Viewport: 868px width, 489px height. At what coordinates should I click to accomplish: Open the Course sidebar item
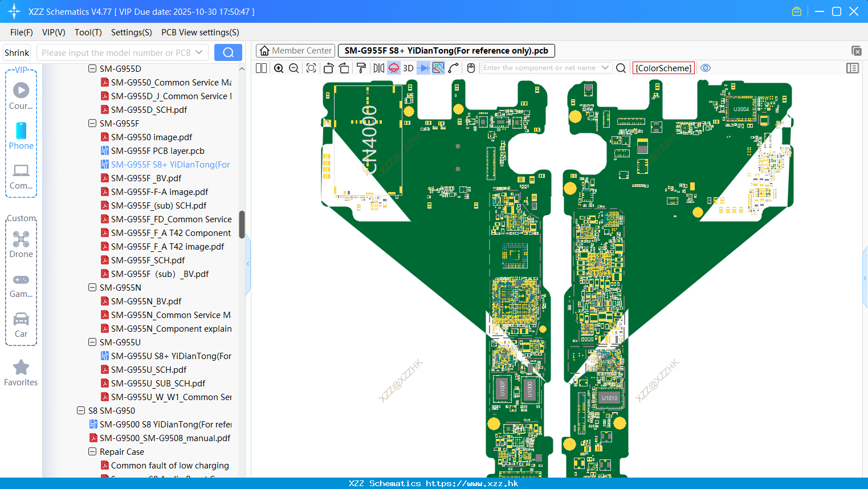[x=21, y=96]
